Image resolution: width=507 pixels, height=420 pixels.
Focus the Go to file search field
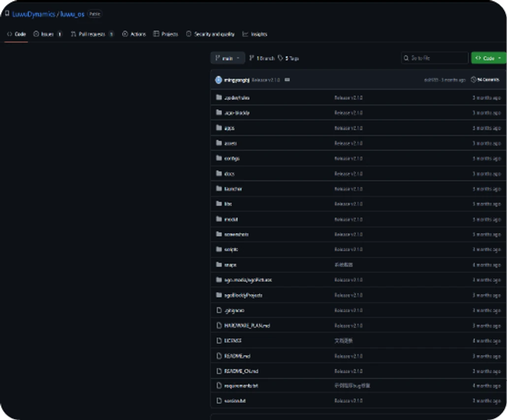click(x=435, y=58)
